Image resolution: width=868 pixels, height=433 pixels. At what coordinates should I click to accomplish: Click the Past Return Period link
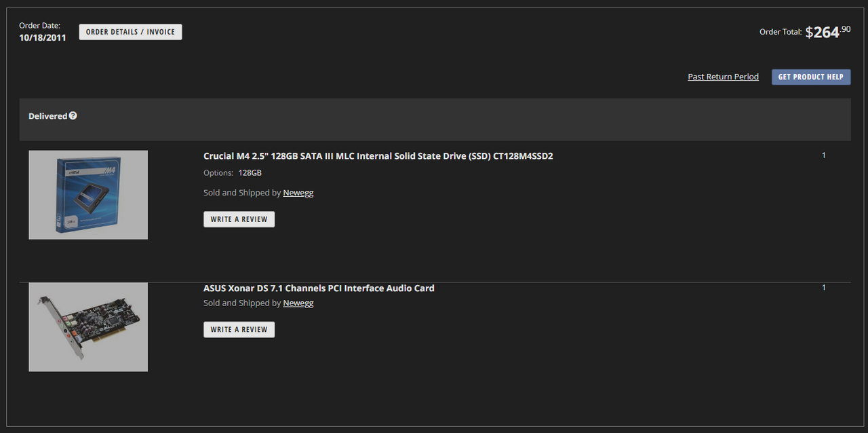pyautogui.click(x=723, y=77)
